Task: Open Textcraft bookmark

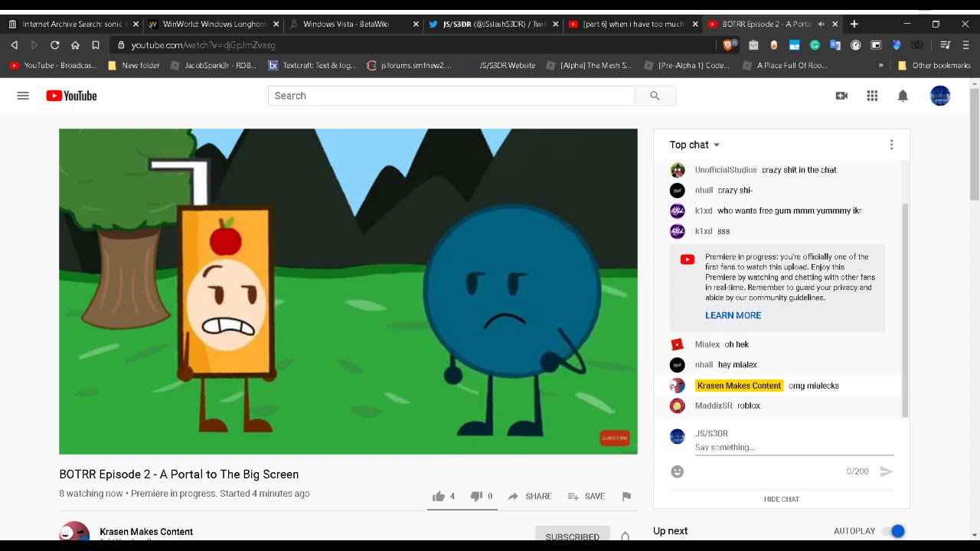Action: coord(312,65)
